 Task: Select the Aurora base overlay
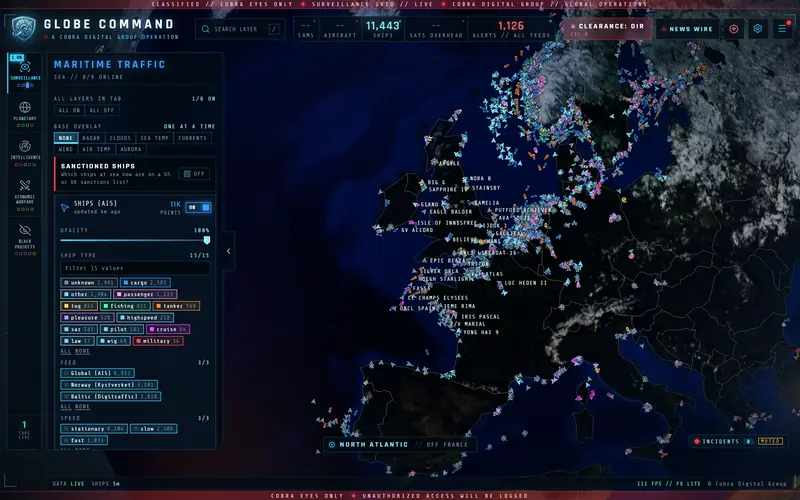tap(131, 149)
